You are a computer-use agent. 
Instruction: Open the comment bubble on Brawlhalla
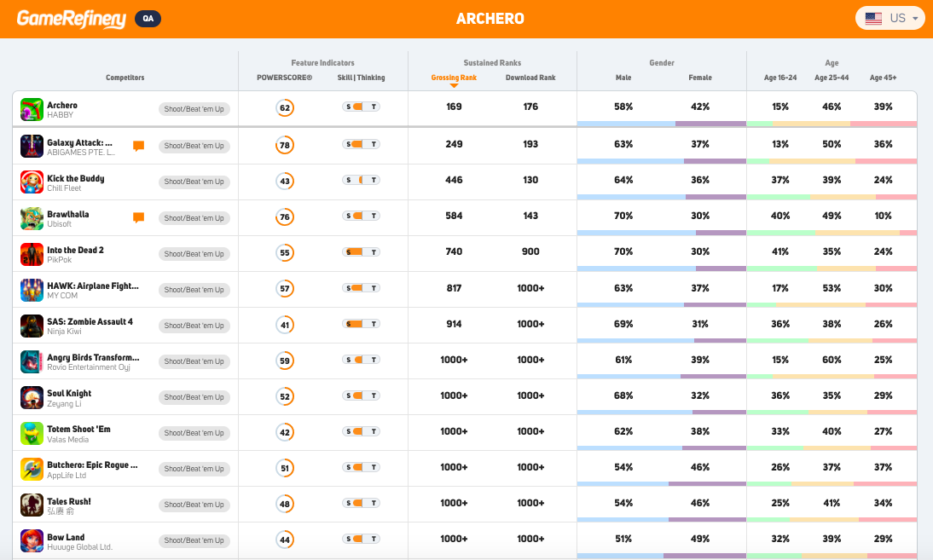139,217
